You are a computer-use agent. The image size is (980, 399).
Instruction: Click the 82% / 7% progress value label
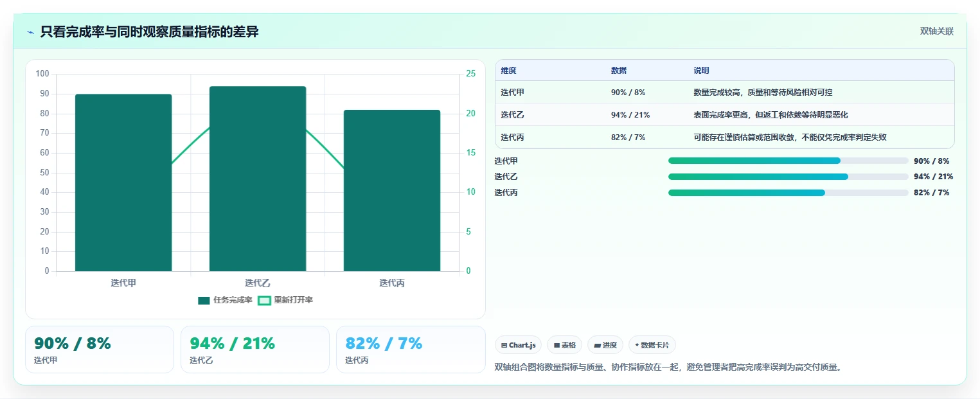(x=931, y=193)
